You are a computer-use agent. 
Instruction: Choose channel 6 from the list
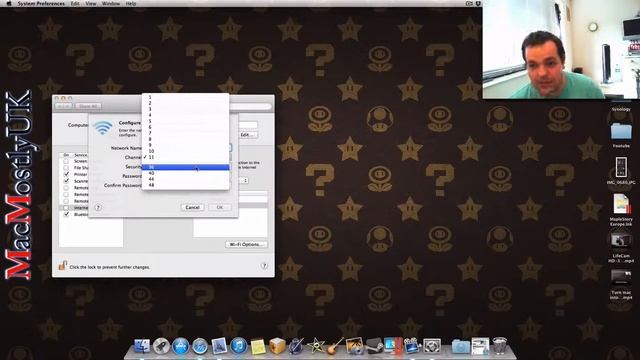click(x=185, y=127)
